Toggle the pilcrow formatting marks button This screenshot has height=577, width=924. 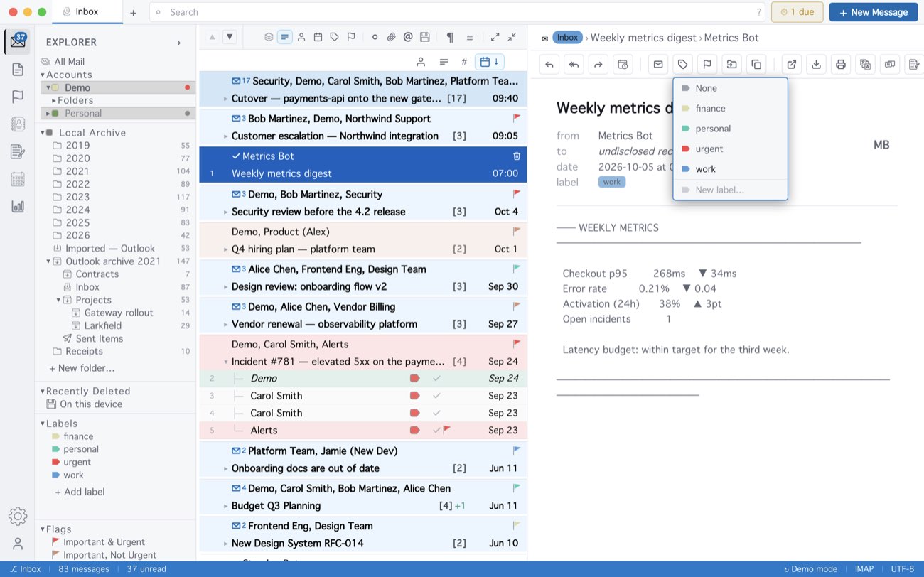coord(450,37)
